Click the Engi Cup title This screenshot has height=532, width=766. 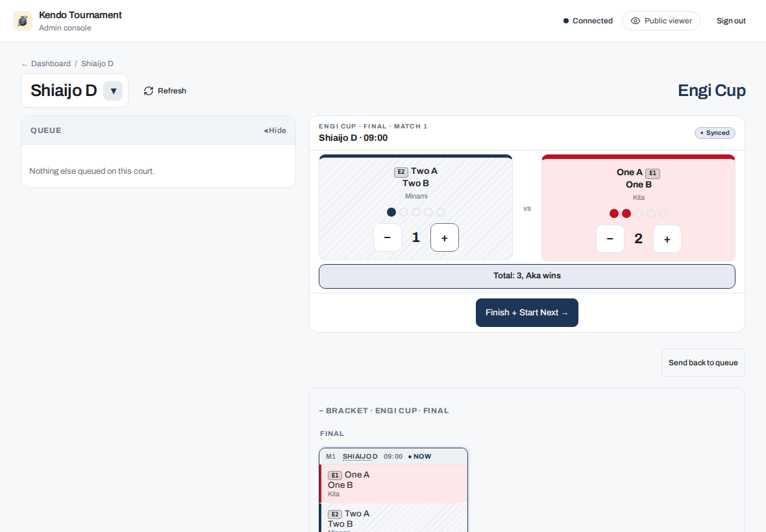(x=711, y=91)
